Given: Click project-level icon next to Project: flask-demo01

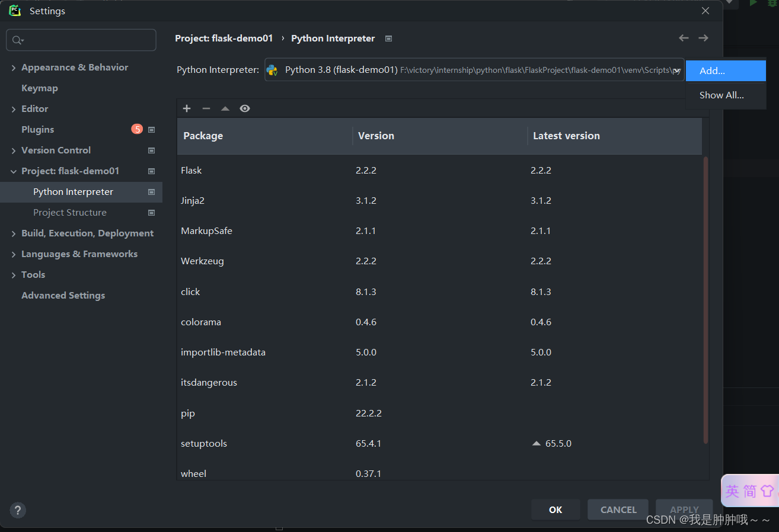Looking at the screenshot, I should (x=151, y=171).
